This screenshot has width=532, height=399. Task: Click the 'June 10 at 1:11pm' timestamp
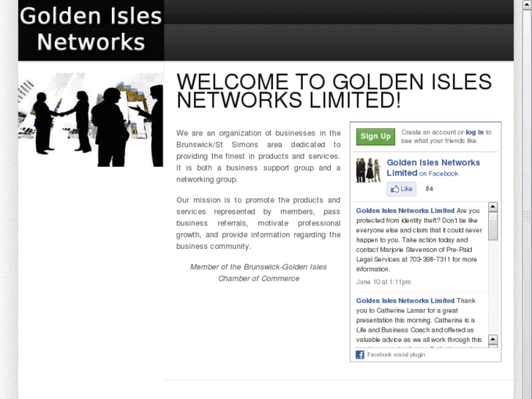(x=383, y=282)
